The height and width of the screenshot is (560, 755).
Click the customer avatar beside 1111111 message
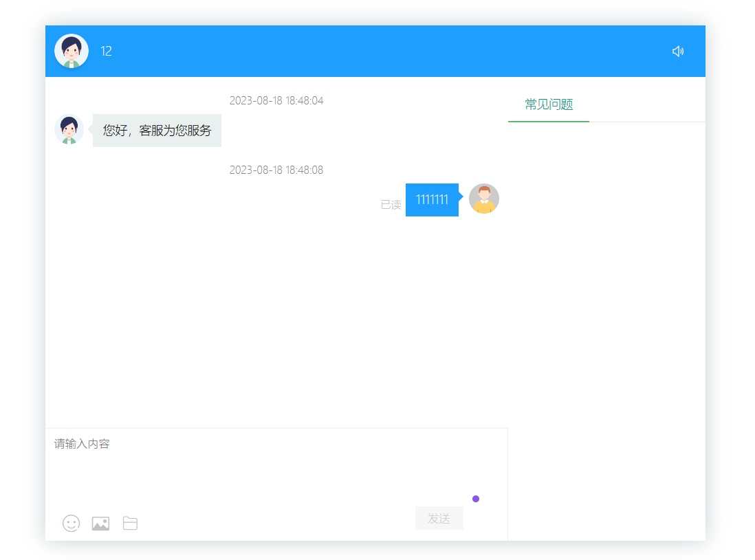pos(484,199)
